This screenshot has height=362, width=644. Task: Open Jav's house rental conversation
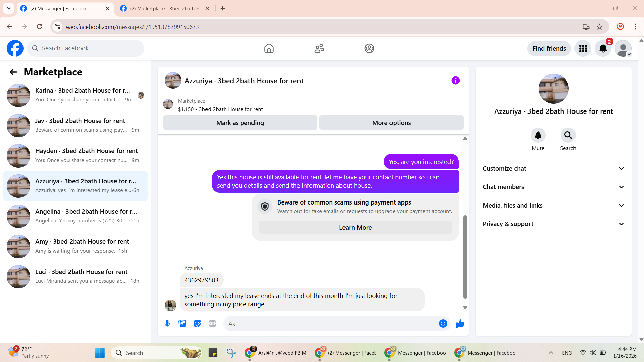(76, 125)
